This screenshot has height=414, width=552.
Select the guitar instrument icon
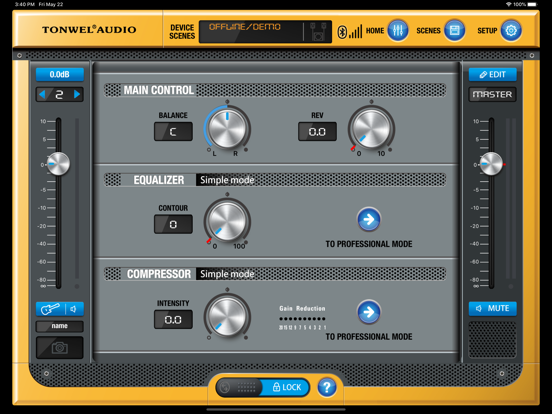coord(50,309)
